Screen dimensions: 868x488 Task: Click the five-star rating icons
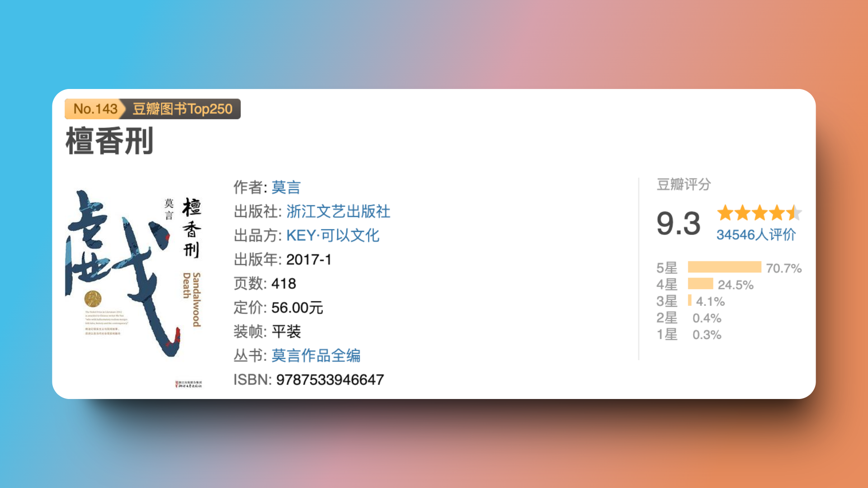tap(759, 213)
